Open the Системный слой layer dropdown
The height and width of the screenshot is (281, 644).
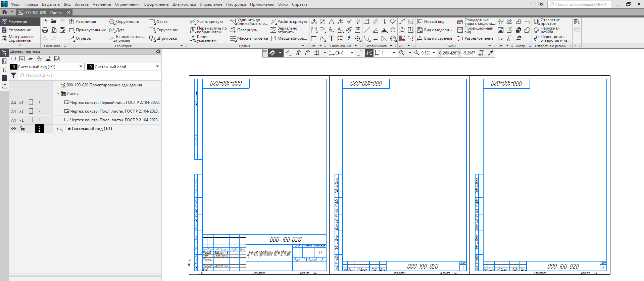coord(157,67)
